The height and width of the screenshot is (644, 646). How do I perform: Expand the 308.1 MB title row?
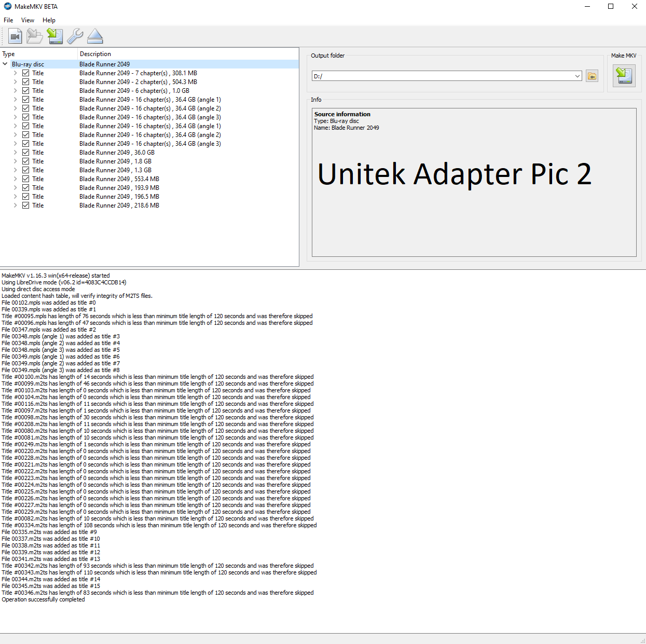tap(15, 73)
